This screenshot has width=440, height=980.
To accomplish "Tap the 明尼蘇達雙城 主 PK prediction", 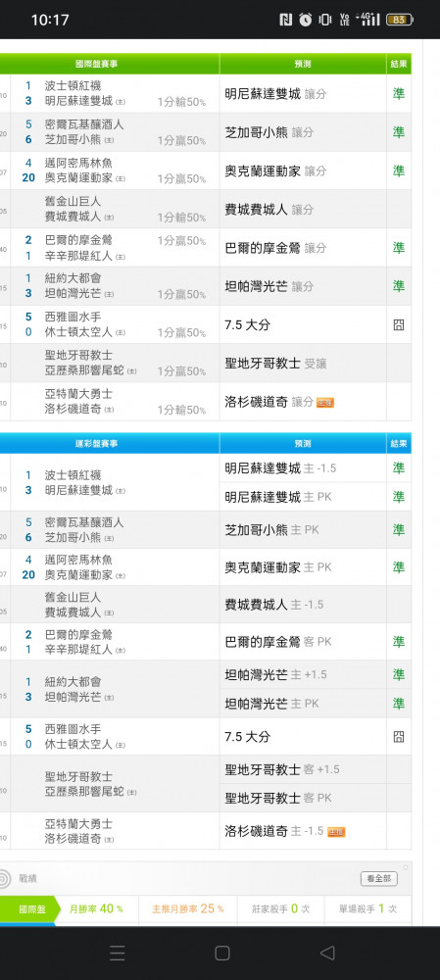I will [x=278, y=497].
